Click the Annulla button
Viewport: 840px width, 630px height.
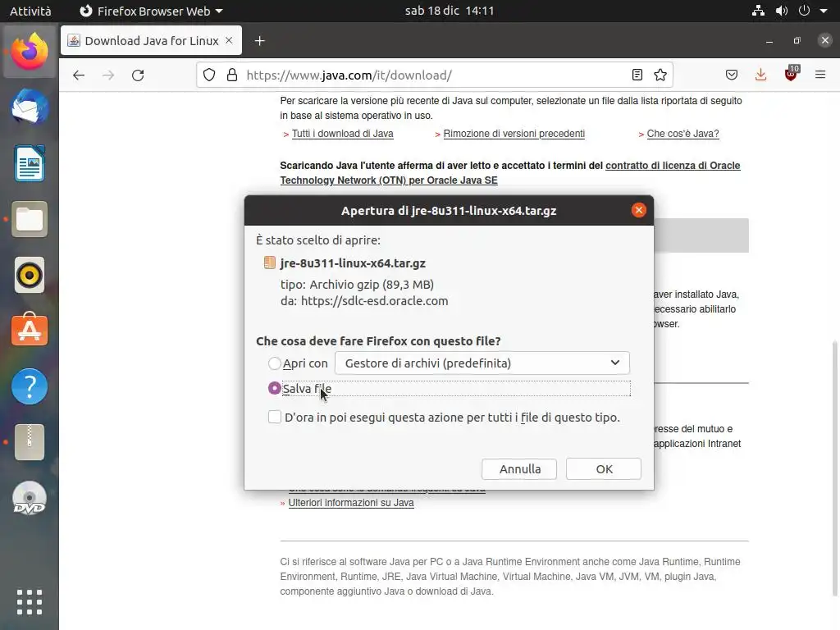(519, 468)
